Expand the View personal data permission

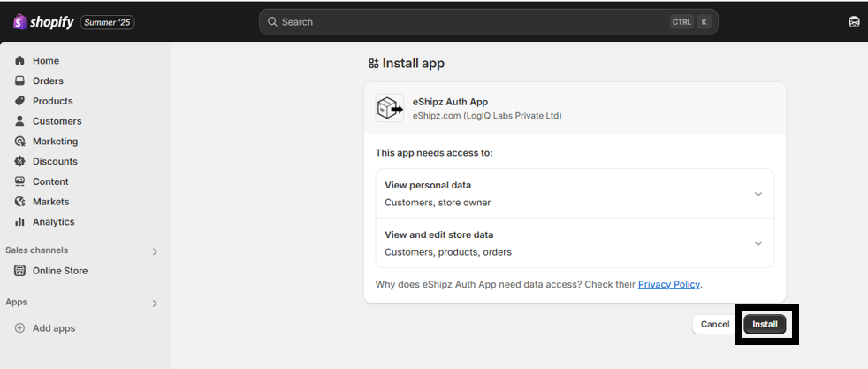click(575, 194)
